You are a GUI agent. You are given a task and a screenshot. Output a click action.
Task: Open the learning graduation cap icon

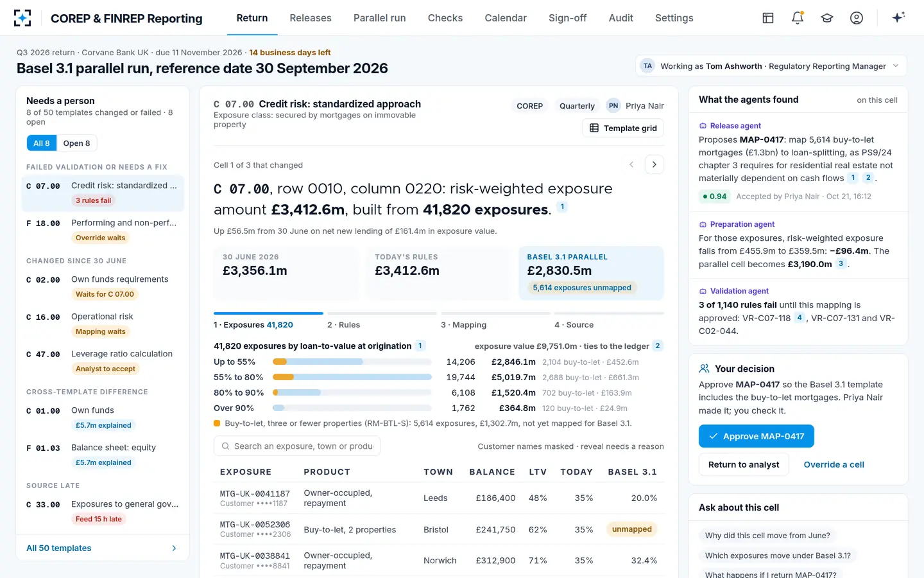point(827,18)
